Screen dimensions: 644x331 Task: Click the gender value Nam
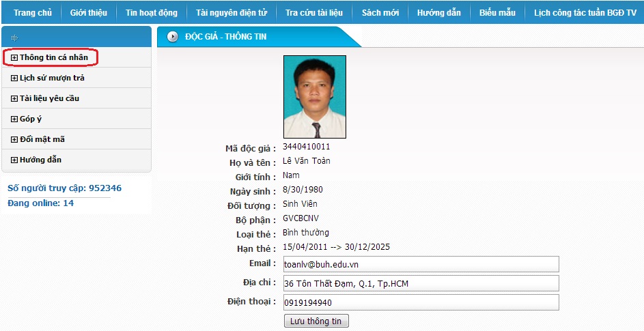[x=291, y=175]
